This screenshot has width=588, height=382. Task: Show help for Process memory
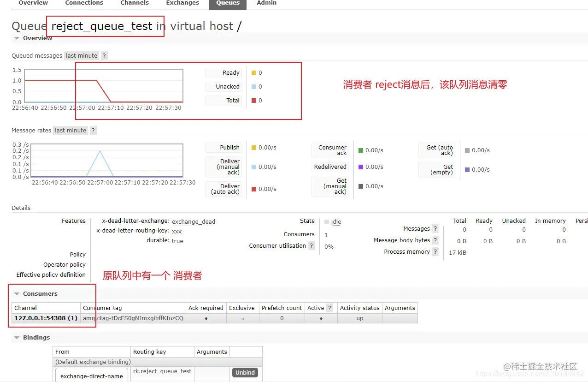tap(435, 252)
